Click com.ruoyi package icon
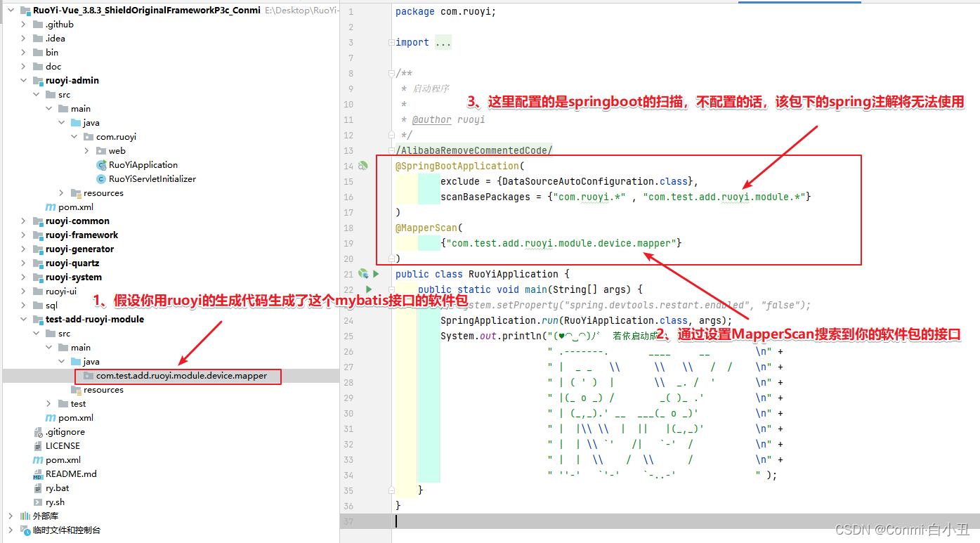980x543 pixels. coord(89,136)
